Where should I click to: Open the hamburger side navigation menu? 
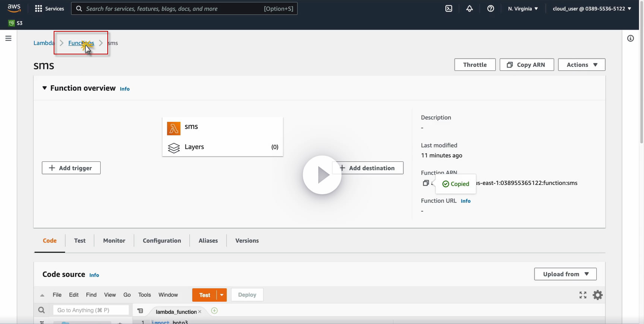[8, 38]
